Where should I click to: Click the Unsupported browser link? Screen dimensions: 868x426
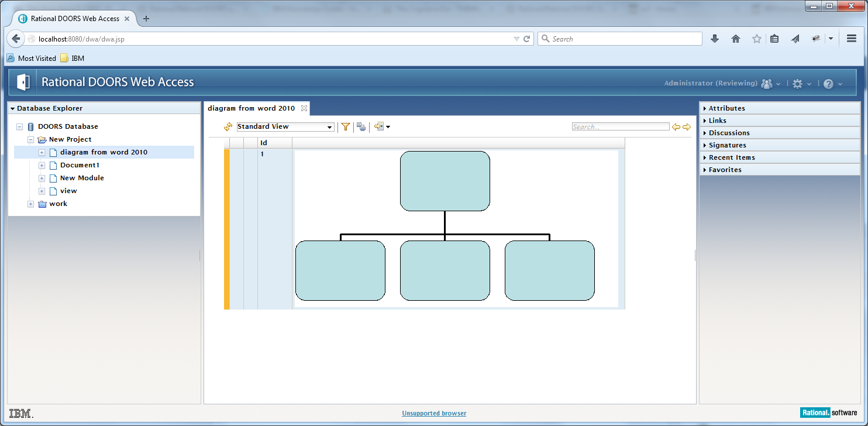(x=434, y=413)
